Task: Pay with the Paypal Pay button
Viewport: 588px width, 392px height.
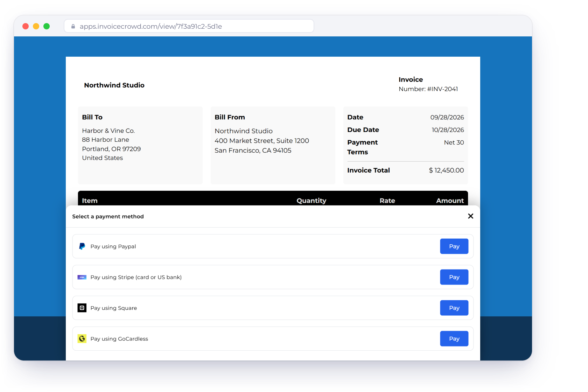Action: pos(454,246)
